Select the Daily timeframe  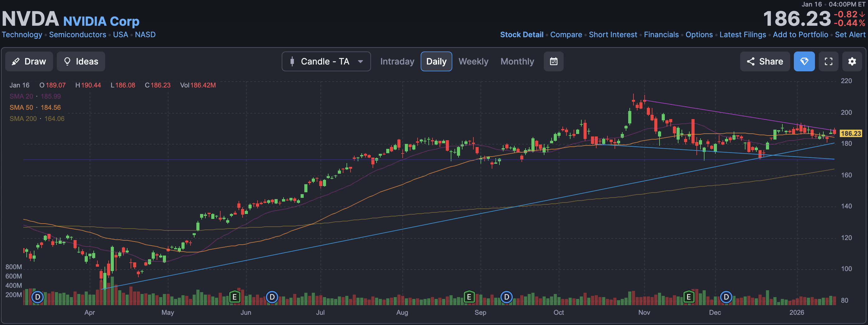pyautogui.click(x=436, y=61)
